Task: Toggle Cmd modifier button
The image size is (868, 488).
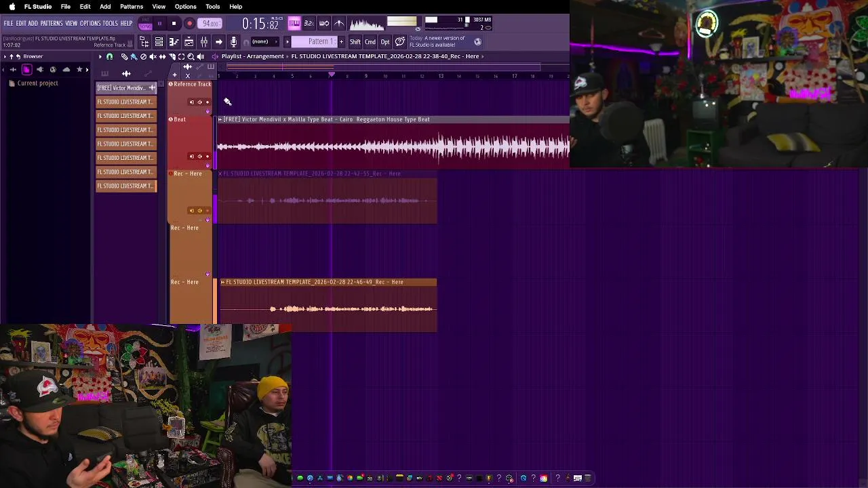Action: coord(370,42)
